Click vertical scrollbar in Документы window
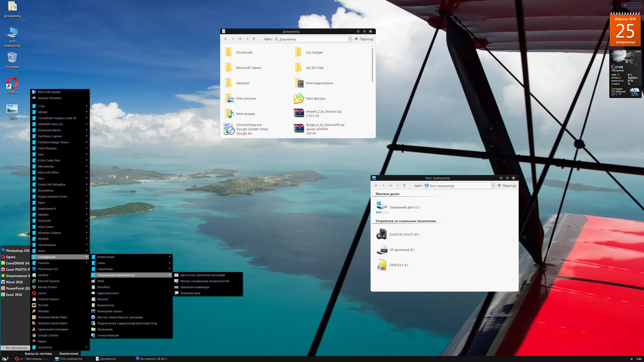The height and width of the screenshot is (362, 644). pyautogui.click(x=372, y=65)
